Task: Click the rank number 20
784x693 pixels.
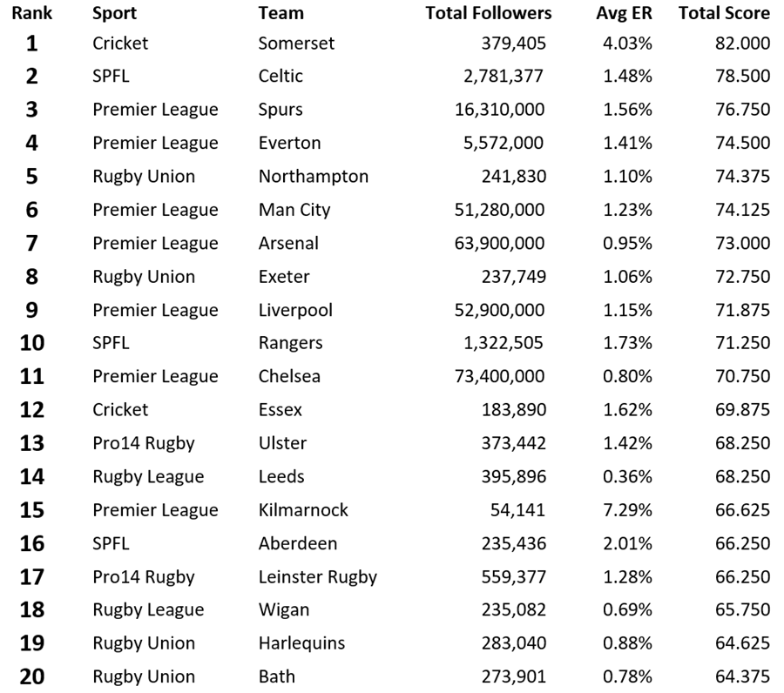Action: (x=32, y=677)
